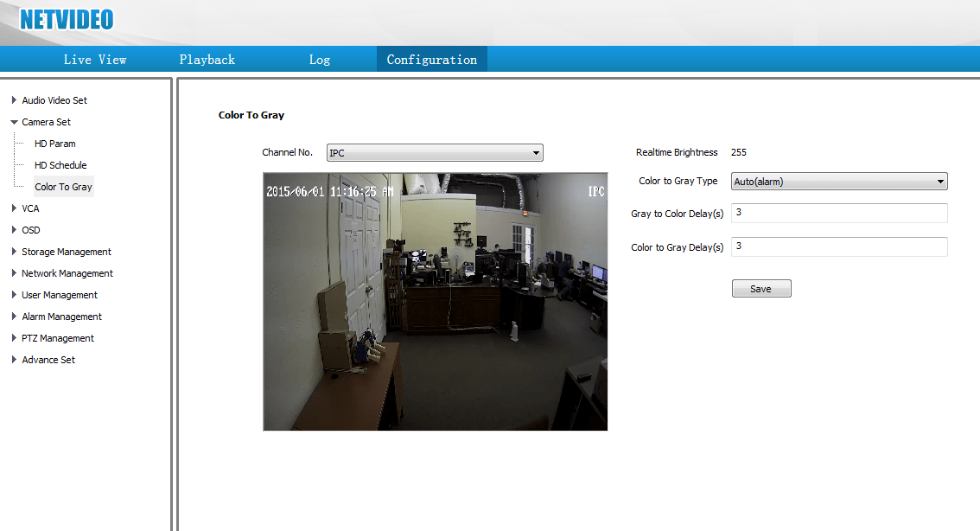This screenshot has height=531, width=980.
Task: Go to the Log tab
Action: click(x=320, y=60)
